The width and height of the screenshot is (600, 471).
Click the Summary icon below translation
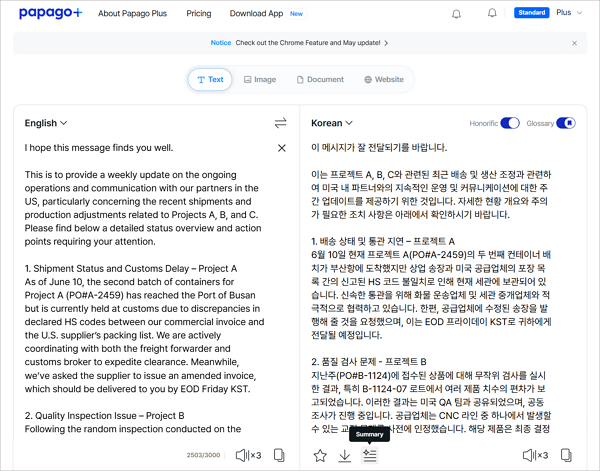click(x=370, y=455)
